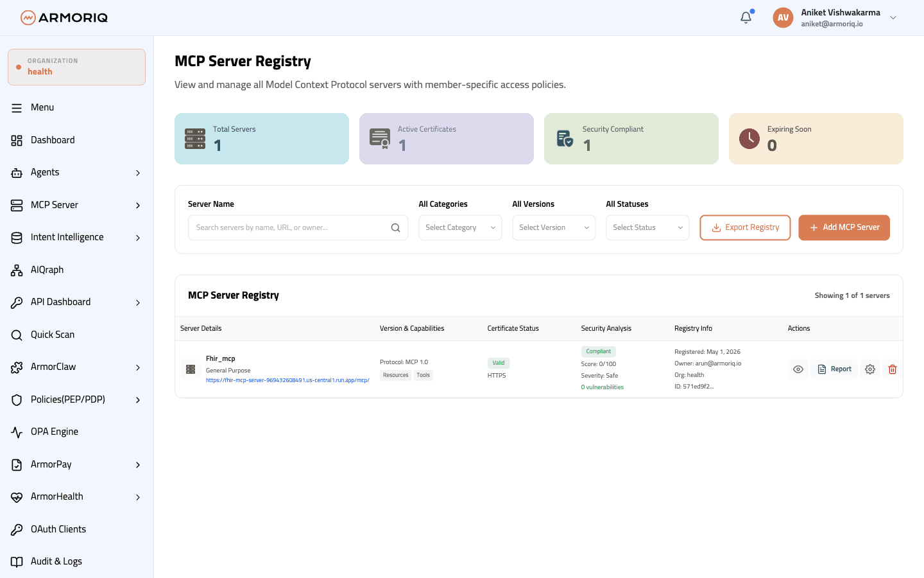Click the 0 vulnerabilities text
The image size is (924, 578).
tap(603, 387)
